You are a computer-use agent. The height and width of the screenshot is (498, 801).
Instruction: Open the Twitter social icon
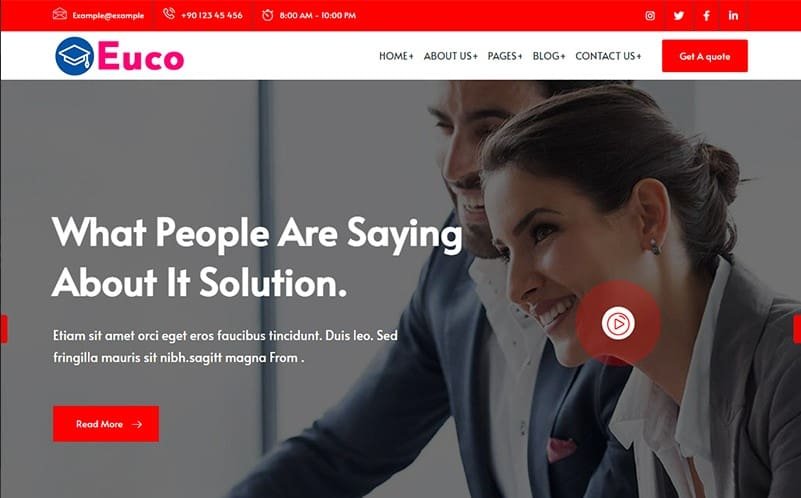coord(678,15)
